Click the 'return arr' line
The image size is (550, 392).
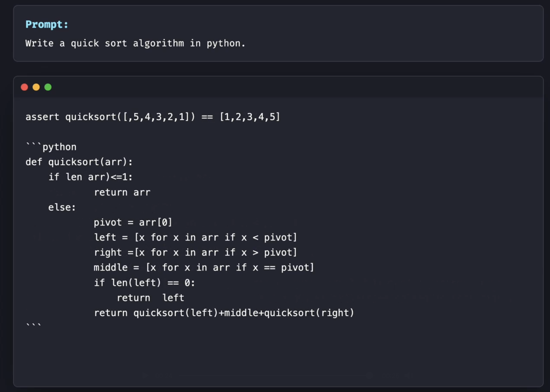(122, 192)
